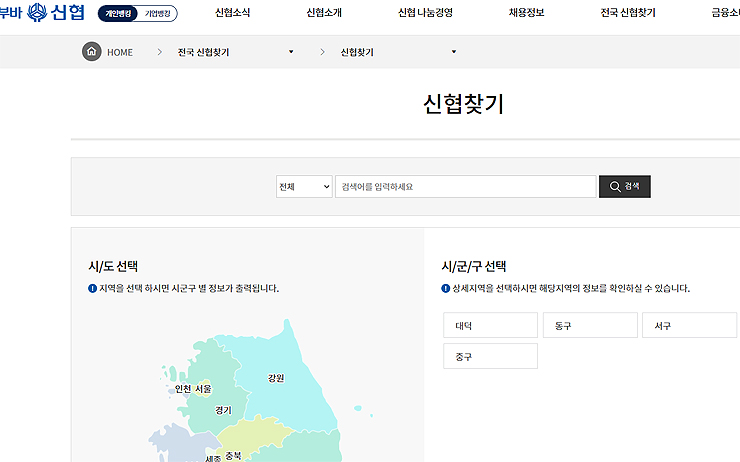Click the 시/도 선택 section title

[113, 266]
